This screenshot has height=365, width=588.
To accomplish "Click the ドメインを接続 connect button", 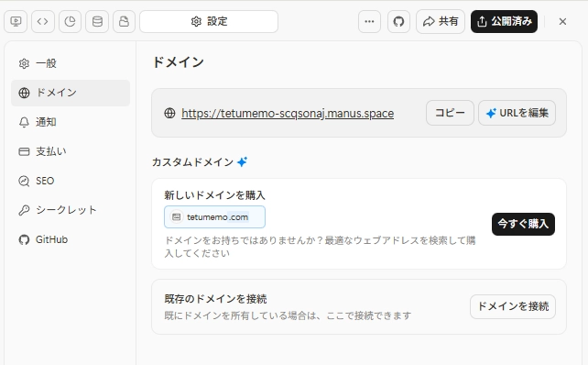I will point(513,306).
